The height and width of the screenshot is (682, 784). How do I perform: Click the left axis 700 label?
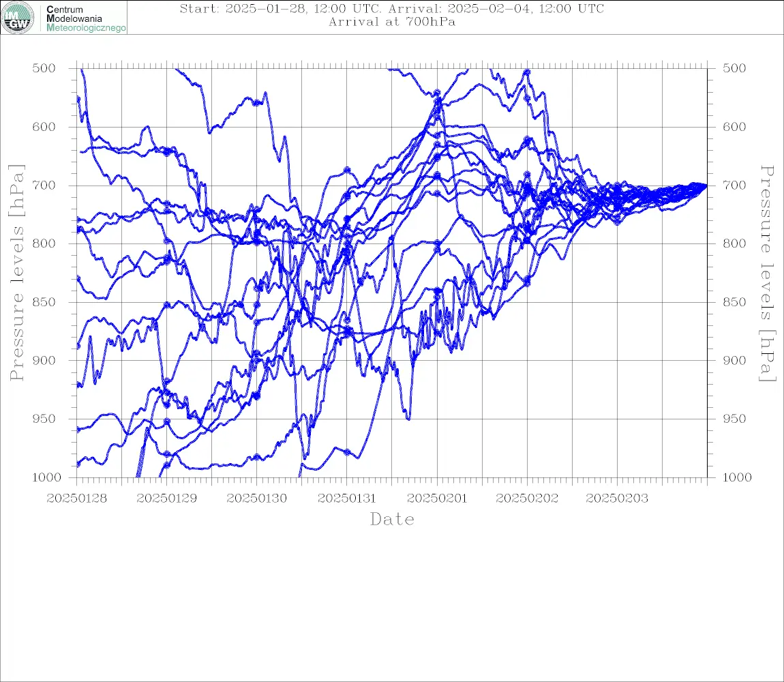point(44,185)
